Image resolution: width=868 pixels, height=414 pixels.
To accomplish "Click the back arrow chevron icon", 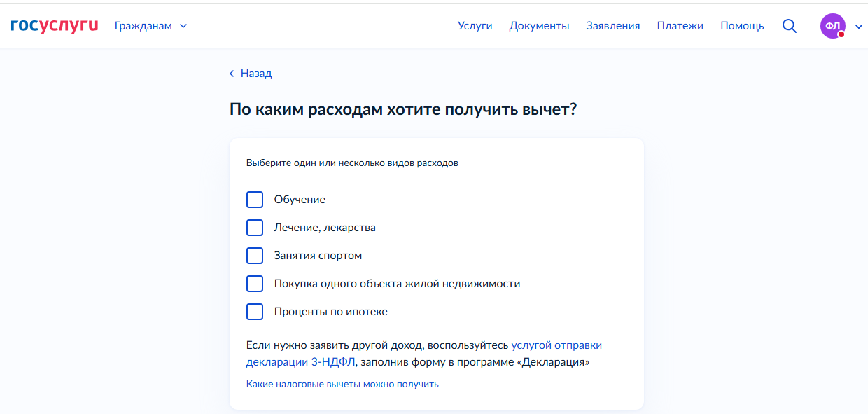I will [x=232, y=74].
